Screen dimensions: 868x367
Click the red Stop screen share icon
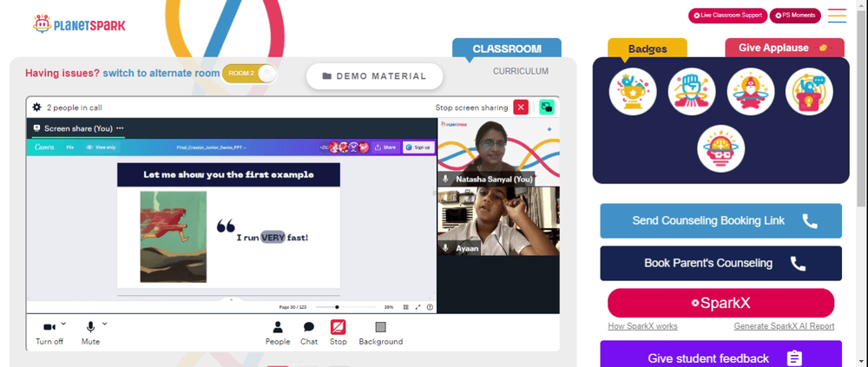339,327
